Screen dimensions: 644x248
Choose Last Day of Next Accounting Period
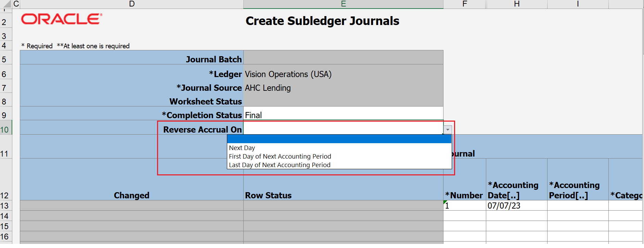[x=280, y=165]
